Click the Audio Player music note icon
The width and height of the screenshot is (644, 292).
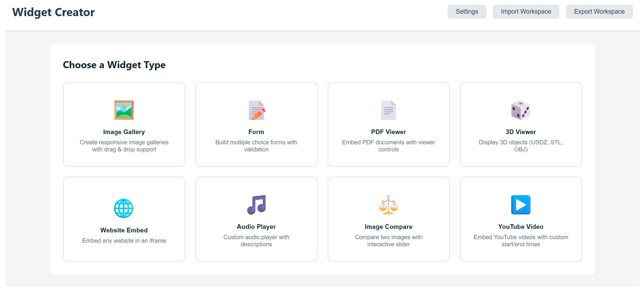pyautogui.click(x=257, y=205)
